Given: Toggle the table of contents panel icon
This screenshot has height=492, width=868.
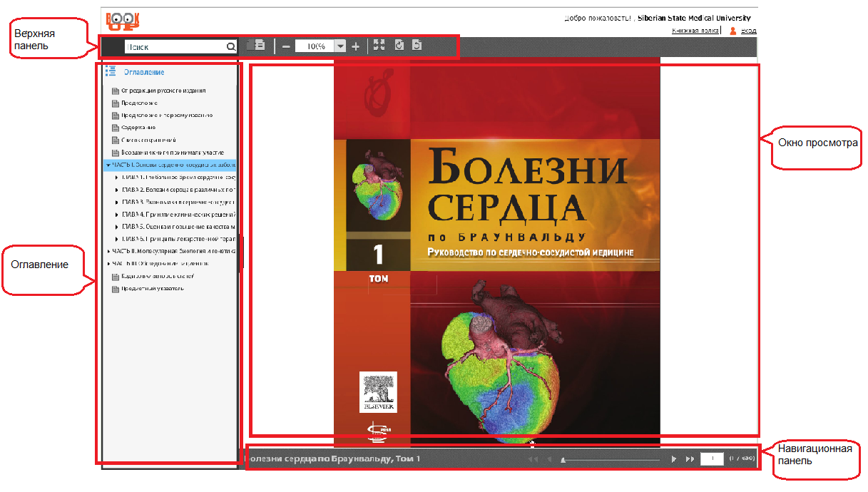Looking at the screenshot, I should point(255,45).
